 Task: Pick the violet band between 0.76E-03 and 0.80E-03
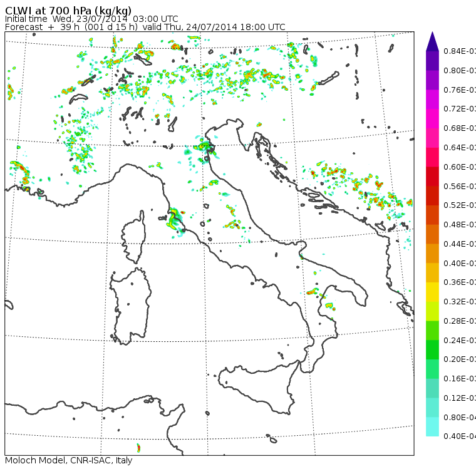(432, 80)
